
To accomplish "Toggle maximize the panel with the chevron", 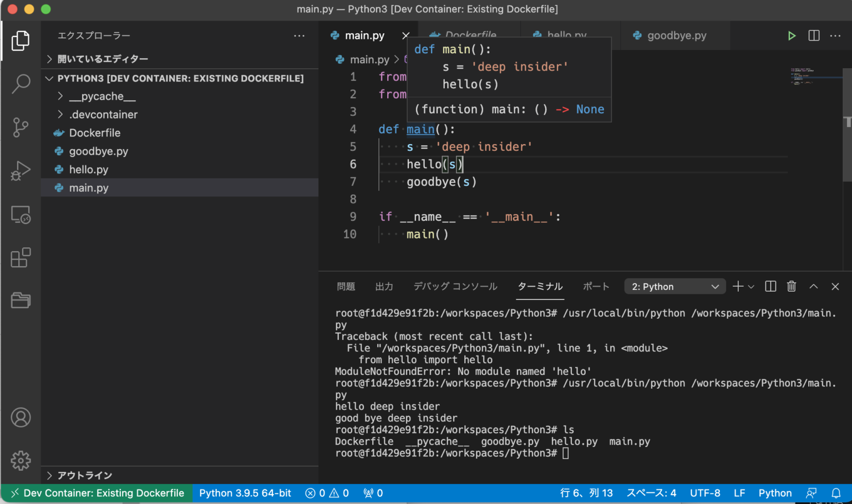I will tap(813, 286).
